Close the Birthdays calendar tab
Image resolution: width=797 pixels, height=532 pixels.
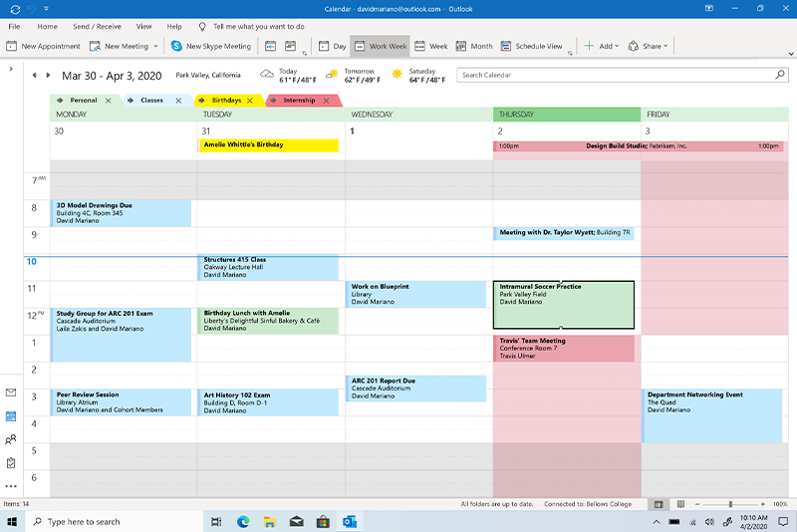(x=250, y=101)
